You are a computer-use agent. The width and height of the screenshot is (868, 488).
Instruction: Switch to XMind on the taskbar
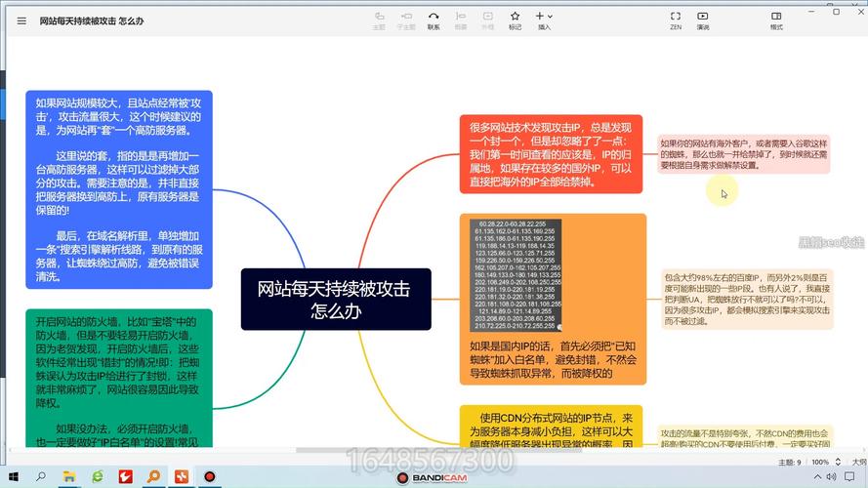(x=182, y=476)
